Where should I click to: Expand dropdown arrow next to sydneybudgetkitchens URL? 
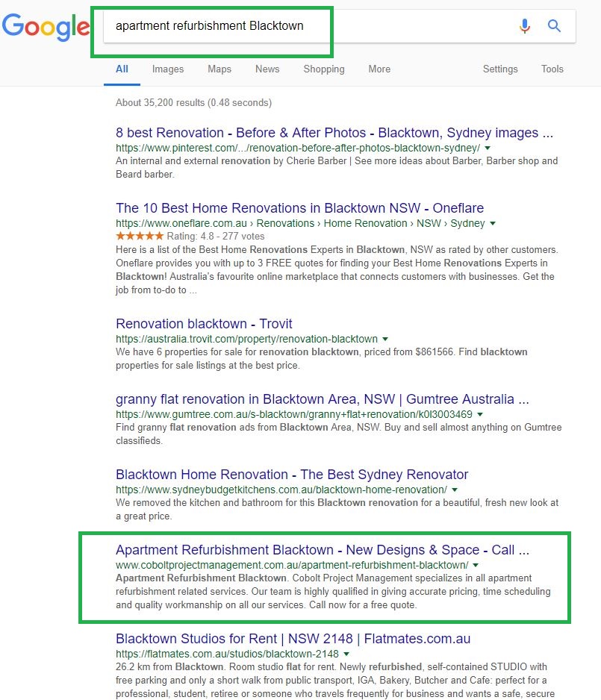[x=455, y=490]
